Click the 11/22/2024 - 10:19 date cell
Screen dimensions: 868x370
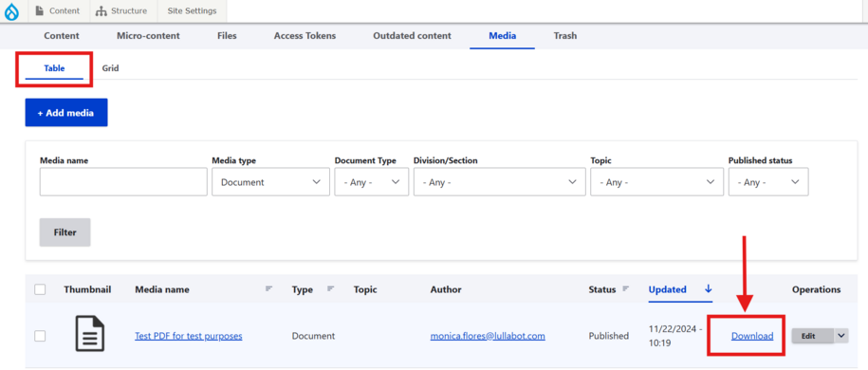pos(674,336)
